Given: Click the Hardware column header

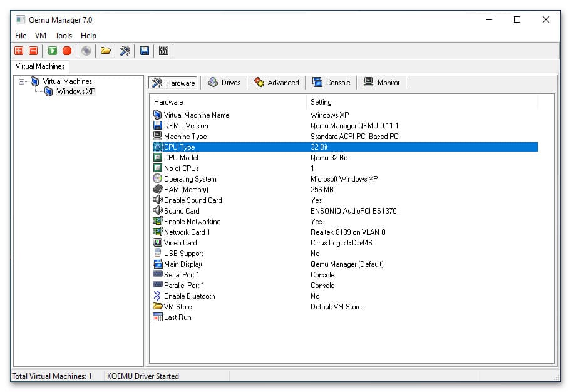Looking at the screenshot, I should [228, 102].
